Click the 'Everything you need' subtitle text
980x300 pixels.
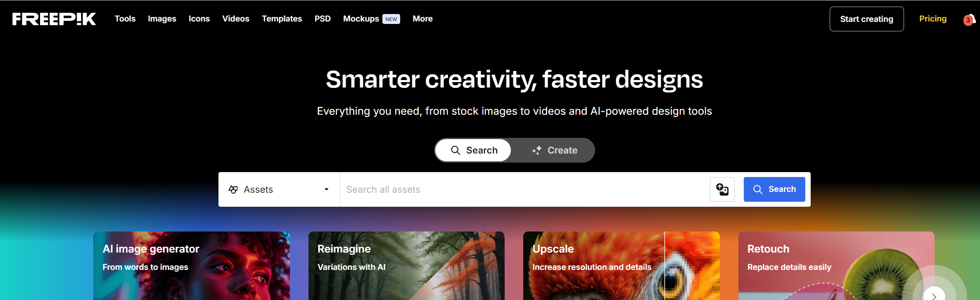click(x=514, y=111)
